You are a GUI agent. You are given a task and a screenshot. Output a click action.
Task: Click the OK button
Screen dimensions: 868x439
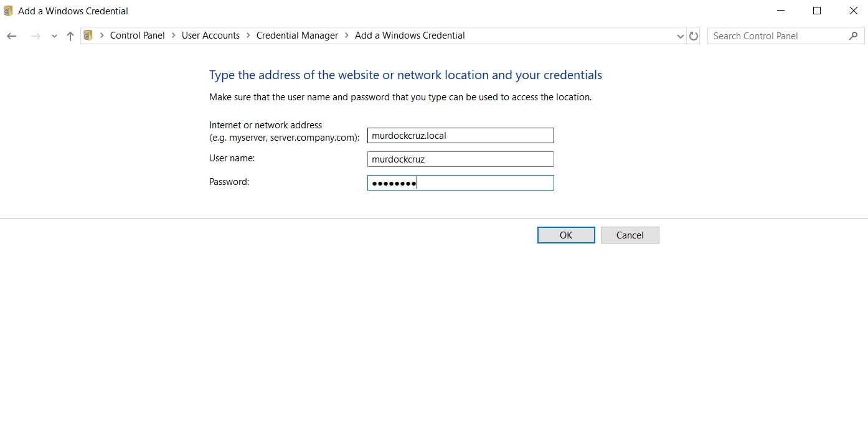(565, 235)
